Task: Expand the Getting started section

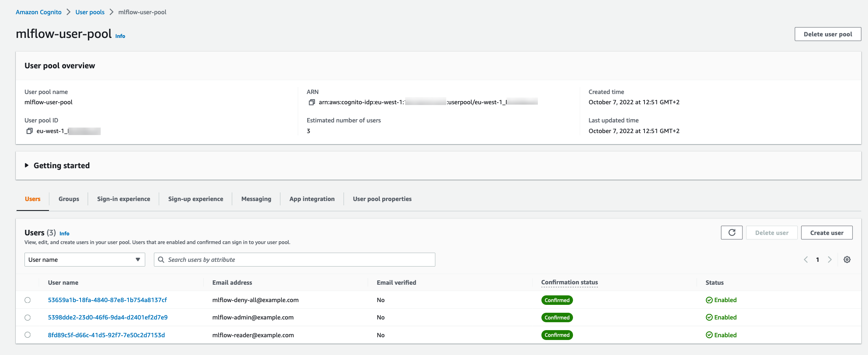Action: pyautogui.click(x=27, y=165)
